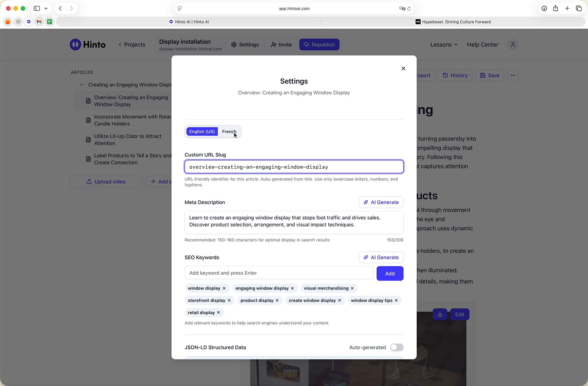Collapse the Creating an Engaging Window Display section
Viewport: 588px width, 386px height.
(82, 85)
